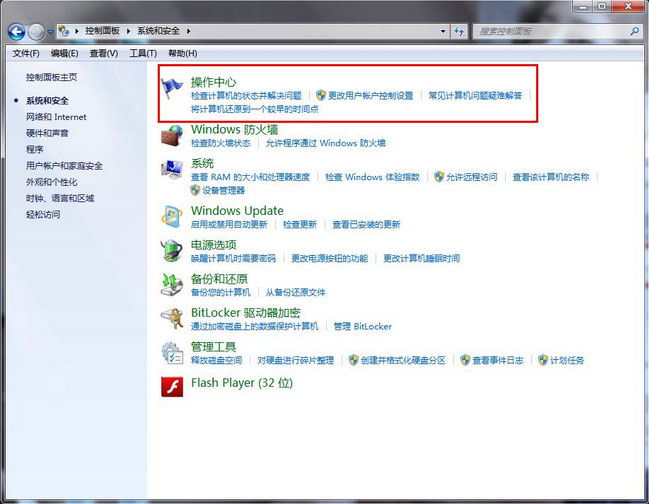Click 查看已安装的更新 link
Image resolution: width=649 pixels, height=504 pixels.
pyautogui.click(x=366, y=224)
